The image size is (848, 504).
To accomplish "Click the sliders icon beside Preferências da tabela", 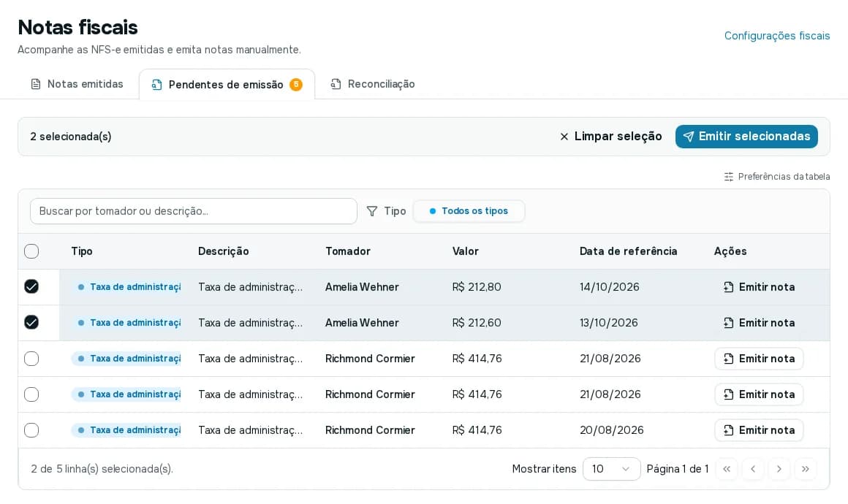I will tap(729, 177).
